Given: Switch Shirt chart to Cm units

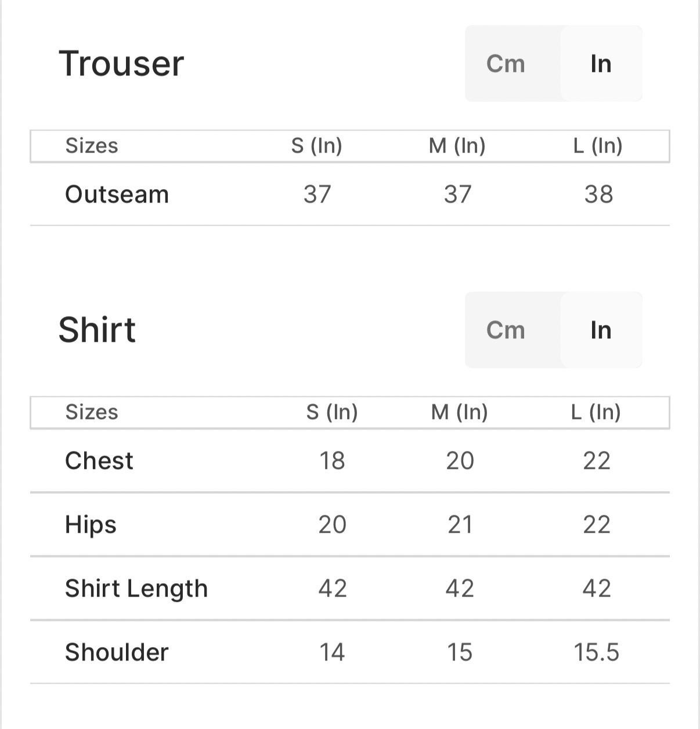Looking at the screenshot, I should pyautogui.click(x=506, y=330).
